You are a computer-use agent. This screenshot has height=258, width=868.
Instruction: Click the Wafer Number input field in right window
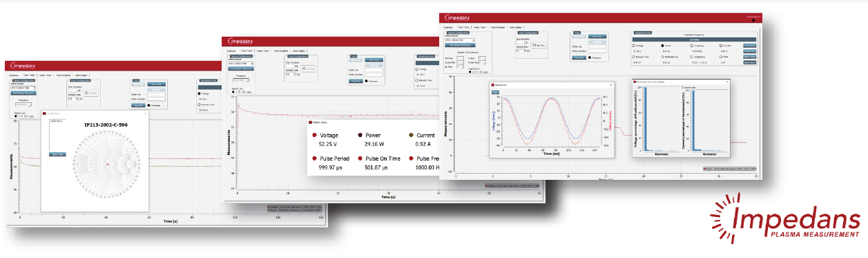(597, 51)
